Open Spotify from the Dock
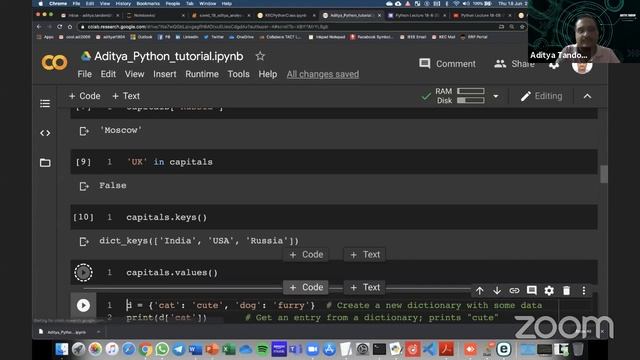Image resolution: width=640 pixels, height=360 pixels. pos(262,349)
